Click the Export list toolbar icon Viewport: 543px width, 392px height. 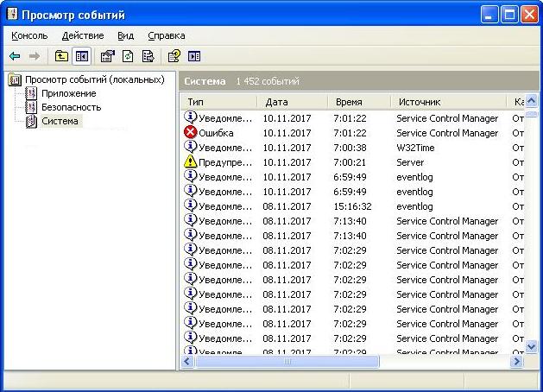point(148,56)
